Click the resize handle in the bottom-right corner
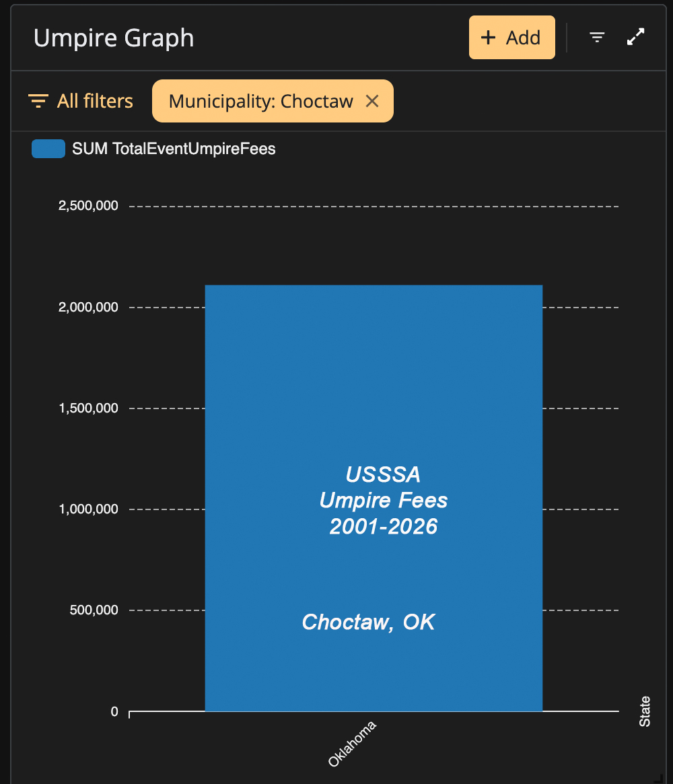This screenshot has width=673, height=784. (659, 778)
